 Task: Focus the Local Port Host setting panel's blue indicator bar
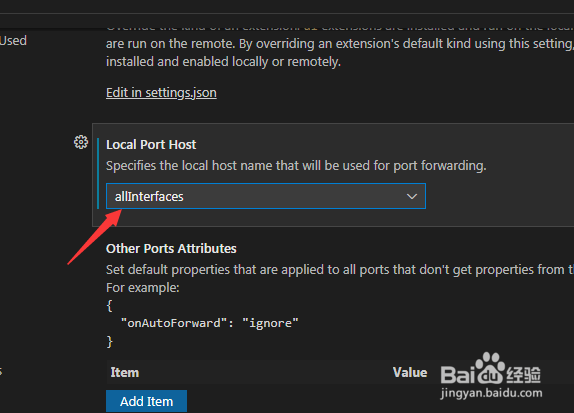click(98, 174)
